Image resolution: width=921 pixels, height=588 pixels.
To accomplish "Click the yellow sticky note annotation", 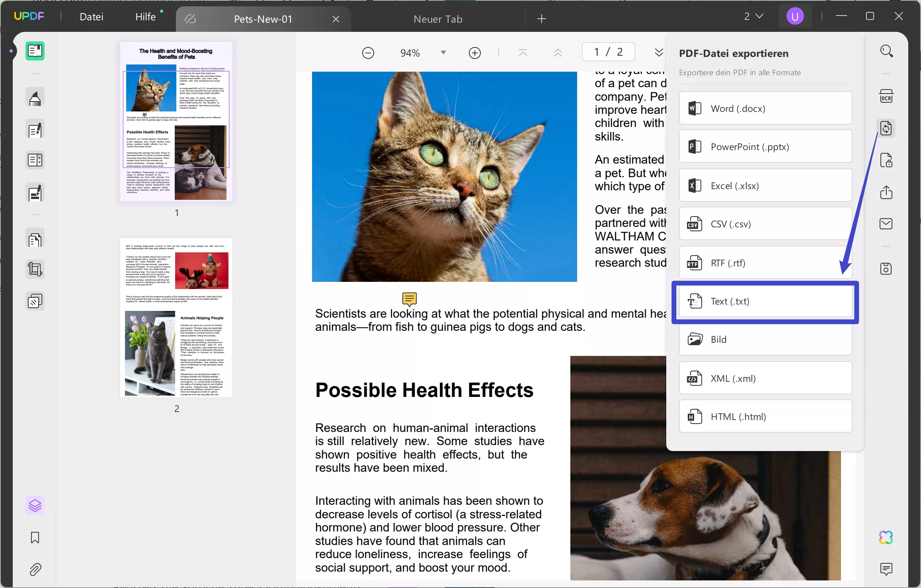I will click(x=409, y=299).
